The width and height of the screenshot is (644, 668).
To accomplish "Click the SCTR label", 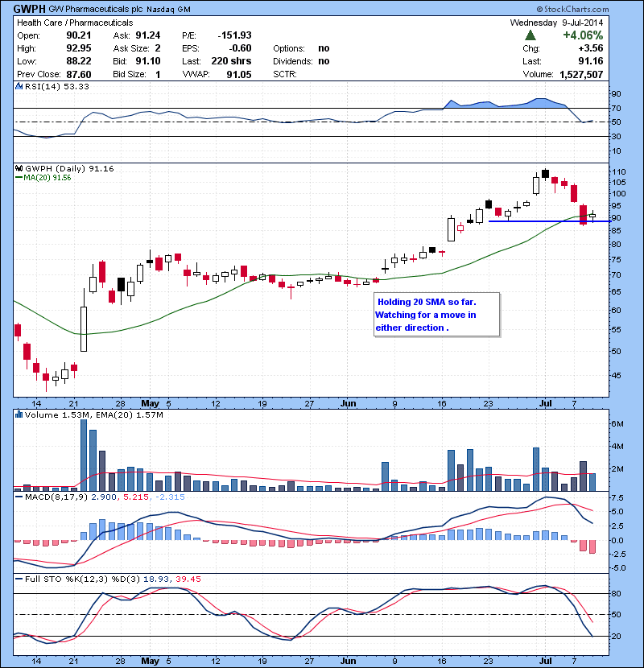I will point(285,75).
